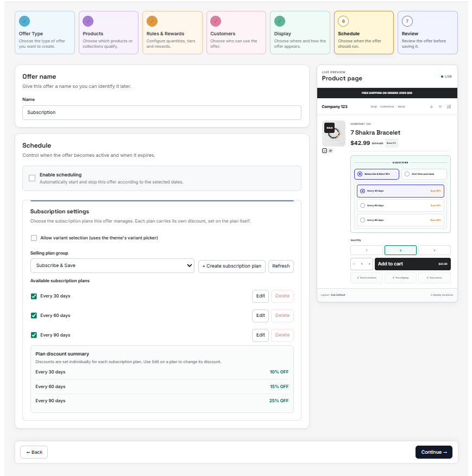Delete the Every 30 days plan
472x476 pixels.
point(282,296)
